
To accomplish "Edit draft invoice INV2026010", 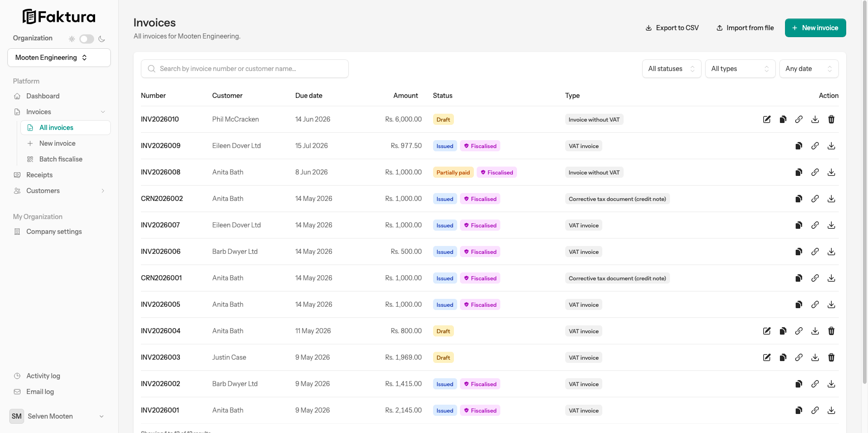I will pyautogui.click(x=767, y=119).
